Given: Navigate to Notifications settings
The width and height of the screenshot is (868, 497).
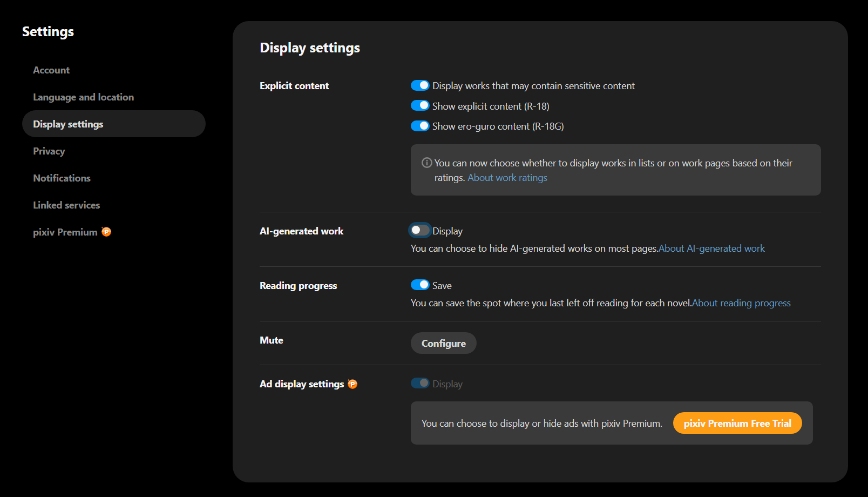Looking at the screenshot, I should click(62, 178).
